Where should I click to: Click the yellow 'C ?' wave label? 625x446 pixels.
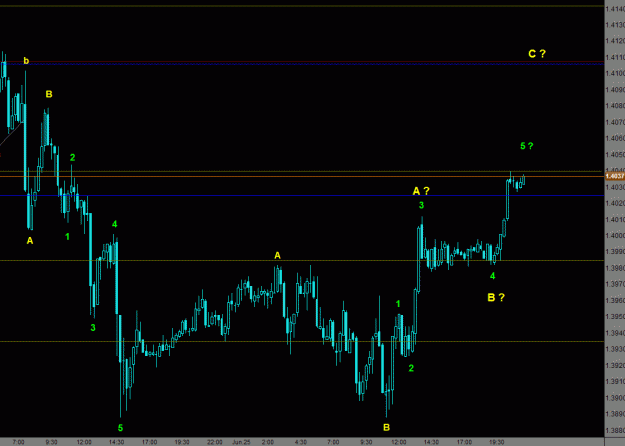(537, 53)
